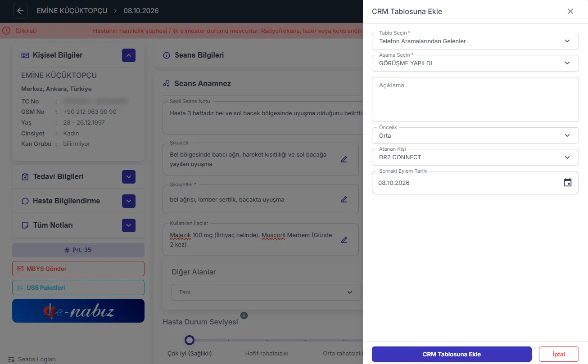588x364 pixels.
Task: Click the Hasta Durum Seviyesi info icon
Action: 244,315
